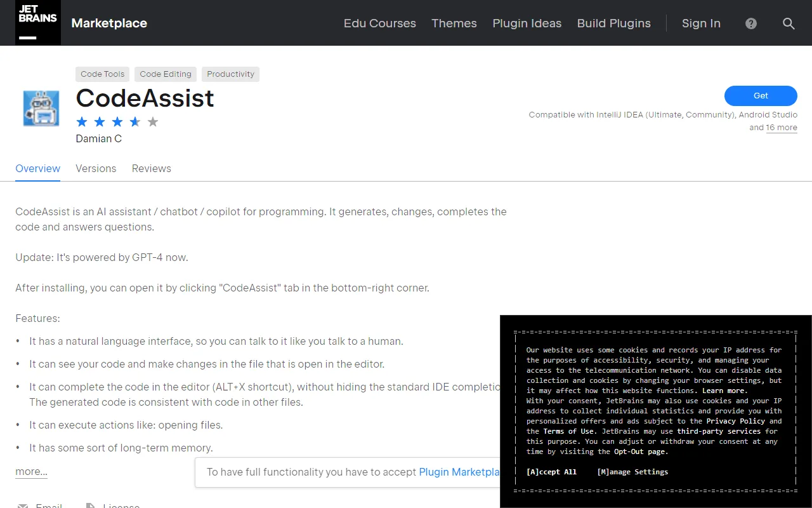This screenshot has width=812, height=508.
Task: Click the Email envelope icon
Action: click(23, 504)
